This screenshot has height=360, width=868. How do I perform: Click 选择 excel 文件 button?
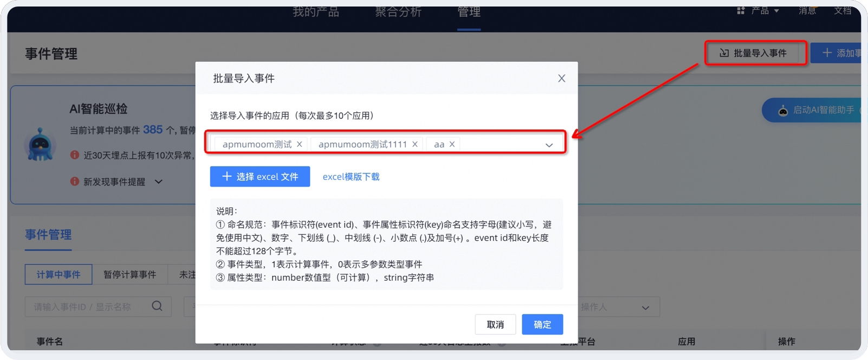click(260, 177)
